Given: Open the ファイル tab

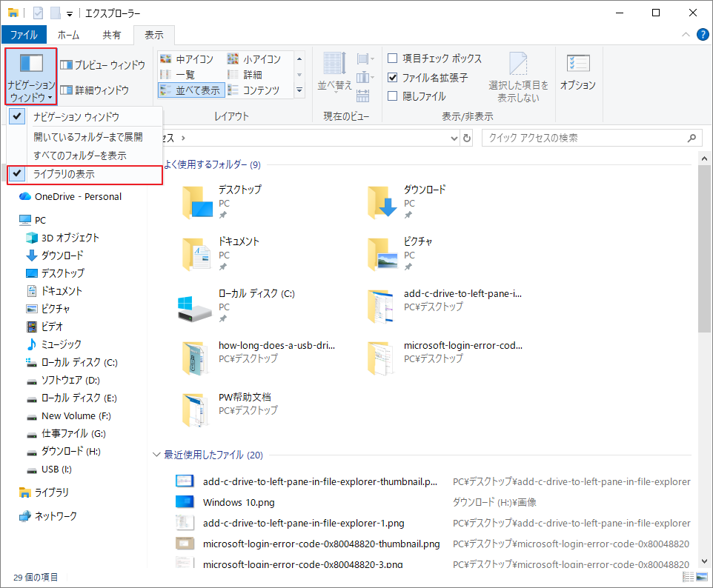Looking at the screenshot, I should click(24, 35).
